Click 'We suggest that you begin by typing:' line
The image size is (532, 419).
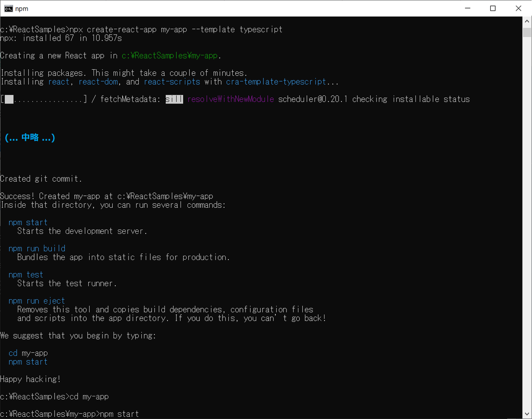pos(78,336)
